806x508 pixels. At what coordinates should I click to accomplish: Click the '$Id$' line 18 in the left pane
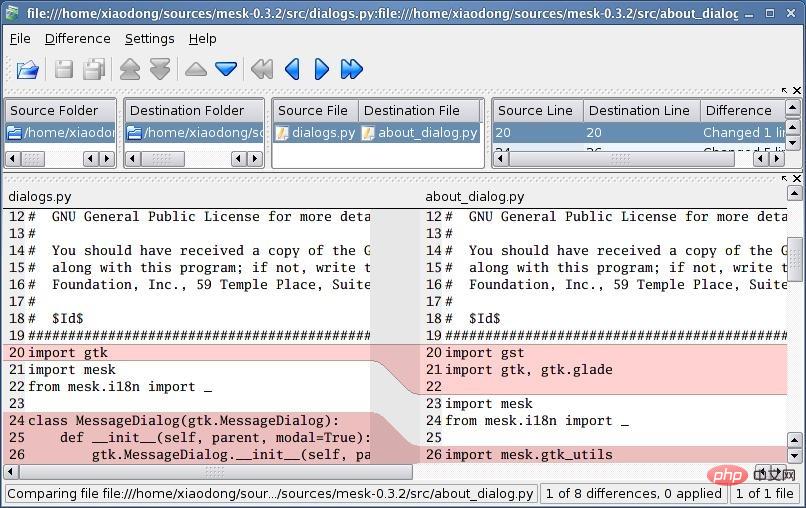pos(67,319)
